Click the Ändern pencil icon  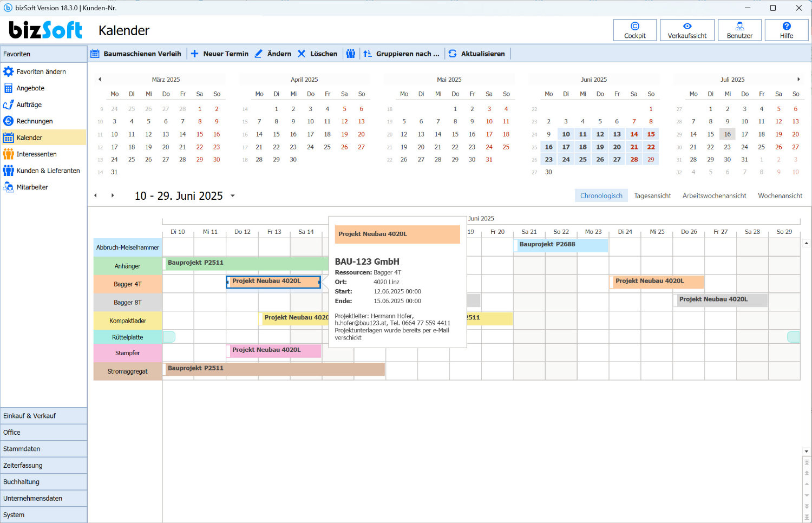[259, 54]
